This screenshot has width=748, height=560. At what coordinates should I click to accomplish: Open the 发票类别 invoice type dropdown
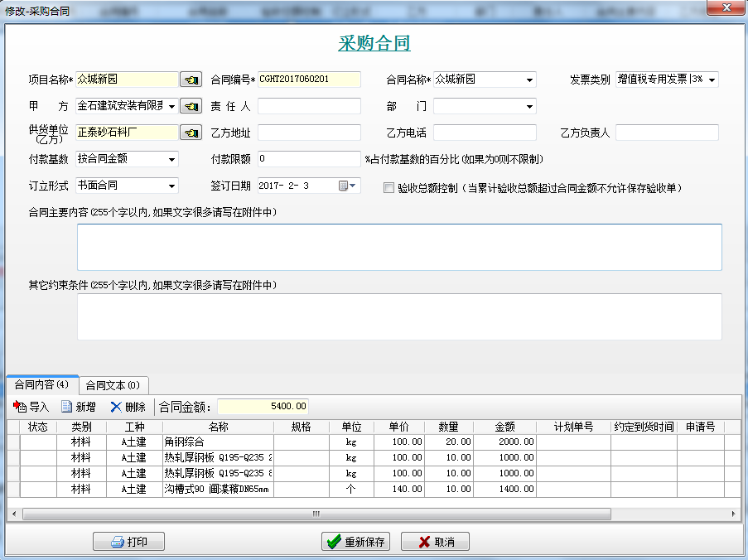click(711, 80)
